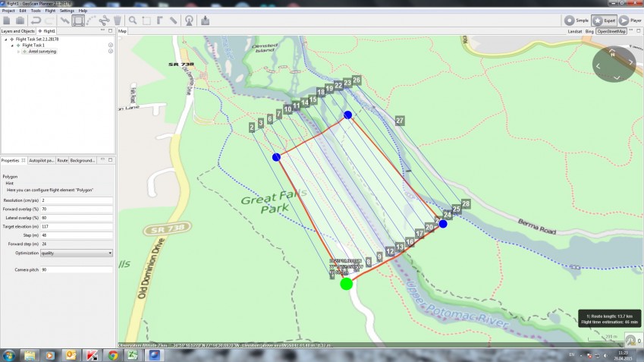Collapse the Flight Task 1 tree node
The height and width of the screenshot is (362, 644).
12,46
